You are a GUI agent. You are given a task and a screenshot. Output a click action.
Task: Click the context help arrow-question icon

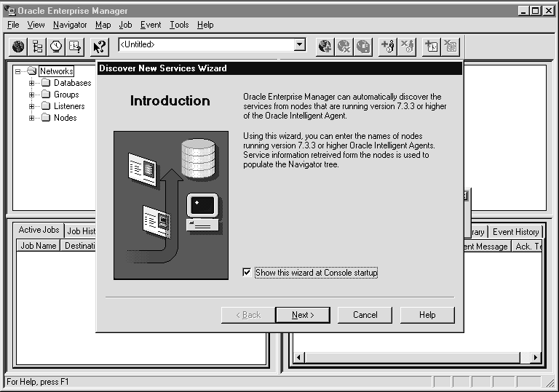tap(100, 47)
